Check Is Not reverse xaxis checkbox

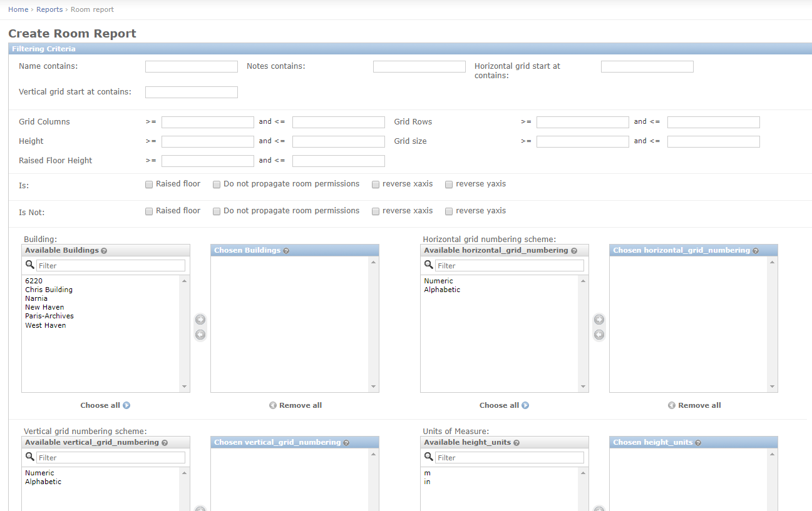(x=376, y=211)
